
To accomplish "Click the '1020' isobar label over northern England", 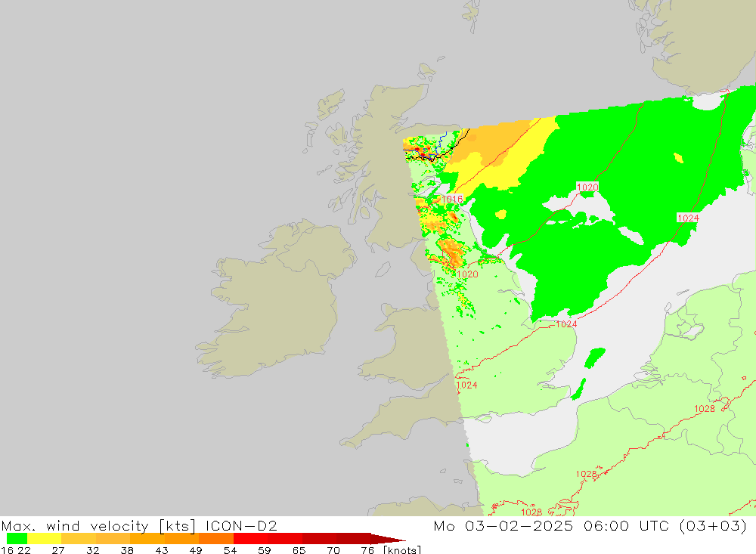I will point(468,274).
